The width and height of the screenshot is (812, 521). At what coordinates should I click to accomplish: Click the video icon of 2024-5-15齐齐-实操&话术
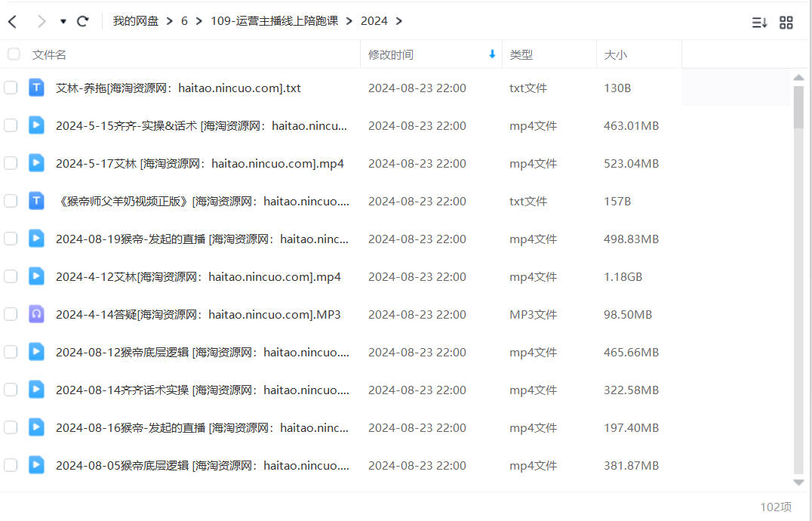36,125
